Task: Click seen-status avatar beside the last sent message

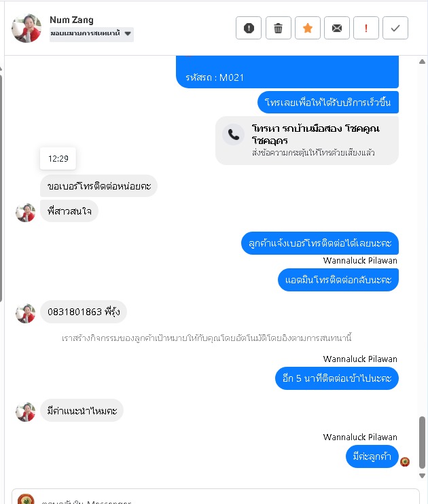Action: (405, 462)
